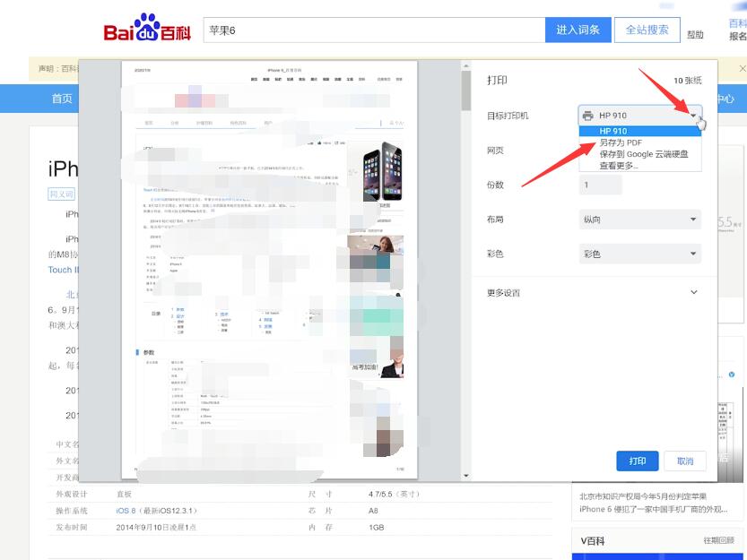Image resolution: width=747 pixels, height=560 pixels.
Task: Choose 另存为 PDF option
Action: click(621, 142)
